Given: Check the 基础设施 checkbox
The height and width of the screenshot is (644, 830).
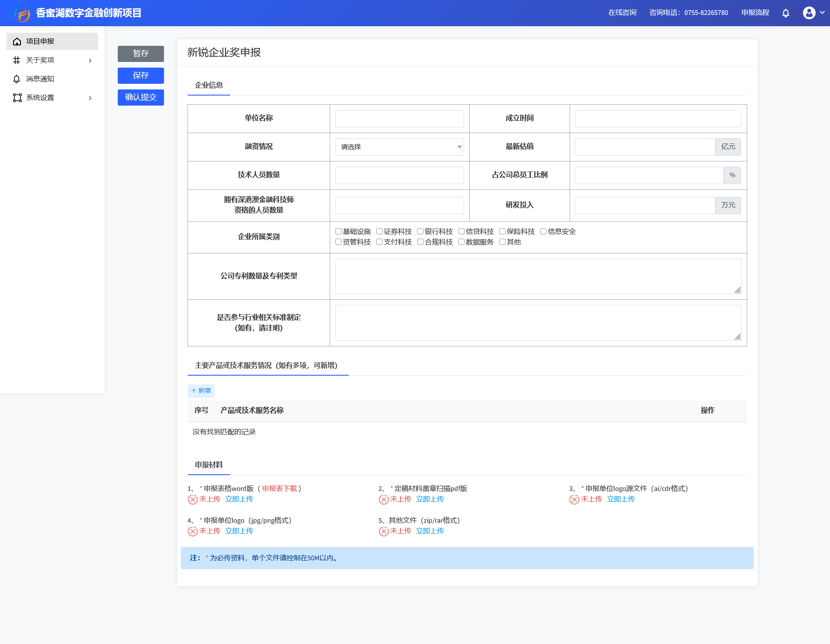Looking at the screenshot, I should point(338,231).
